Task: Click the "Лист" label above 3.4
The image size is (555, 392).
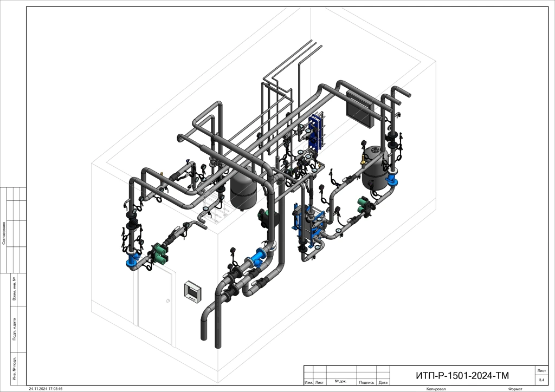Action: [x=541, y=370]
